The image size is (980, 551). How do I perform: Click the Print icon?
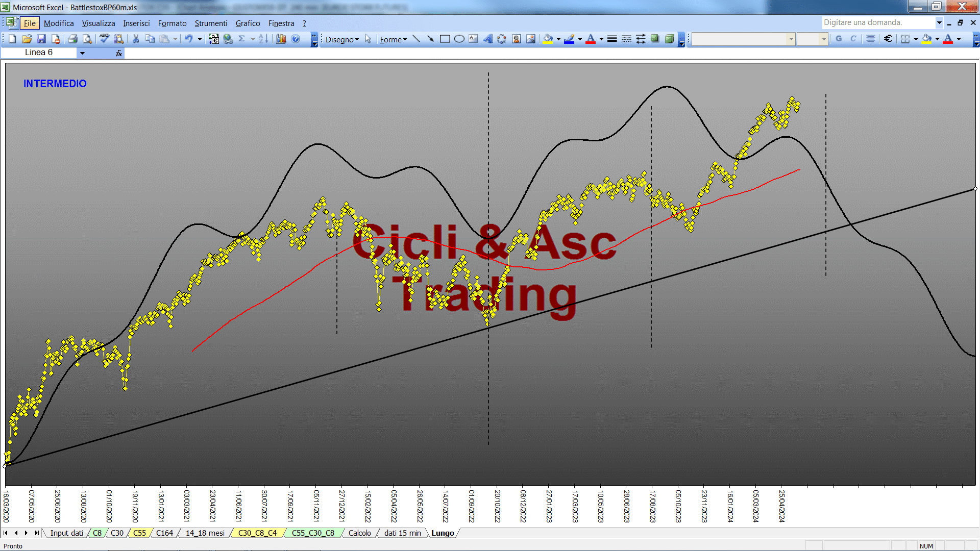click(73, 39)
